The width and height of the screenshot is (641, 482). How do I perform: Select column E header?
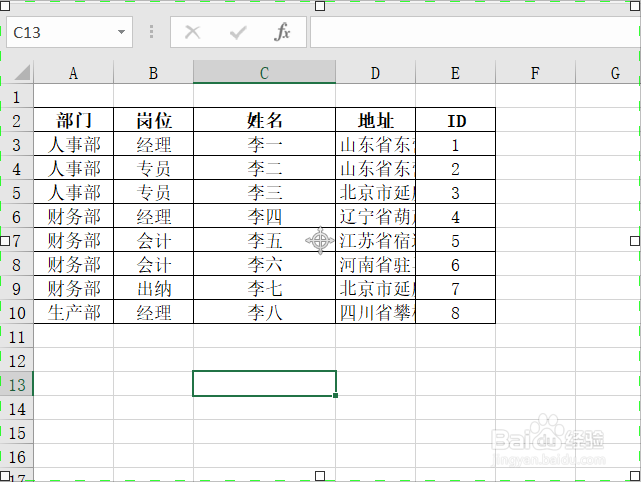click(x=455, y=73)
